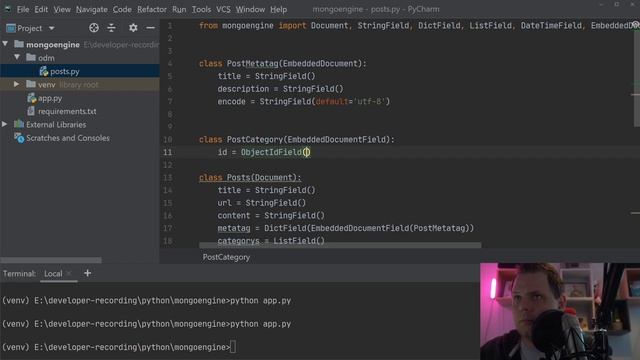Click the Project view icon
This screenshot has height=360, width=640.
(11, 28)
